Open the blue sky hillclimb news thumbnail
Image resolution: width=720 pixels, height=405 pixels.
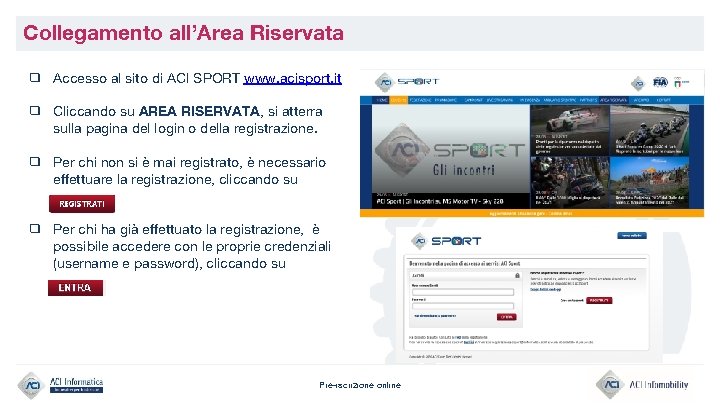point(650,182)
